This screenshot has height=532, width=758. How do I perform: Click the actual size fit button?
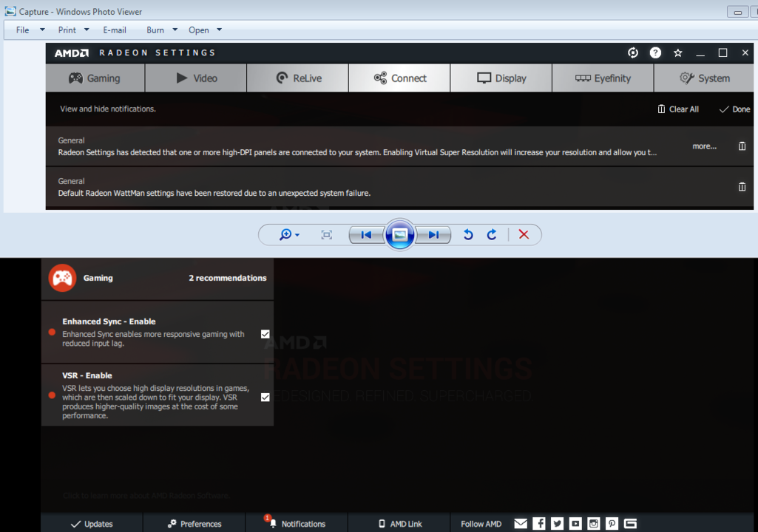[327, 235]
